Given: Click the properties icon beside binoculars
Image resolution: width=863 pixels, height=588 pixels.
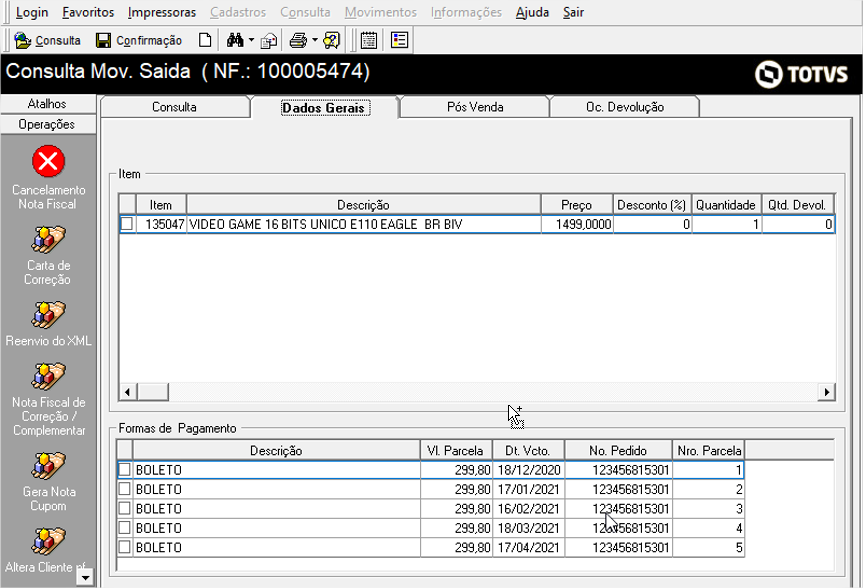Looking at the screenshot, I should 269,40.
